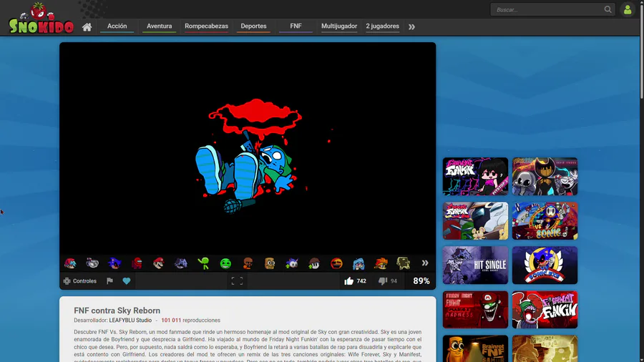The width and height of the screenshot is (644, 362).
Task: Select the Boyfriend character game icon
Action: (70, 263)
